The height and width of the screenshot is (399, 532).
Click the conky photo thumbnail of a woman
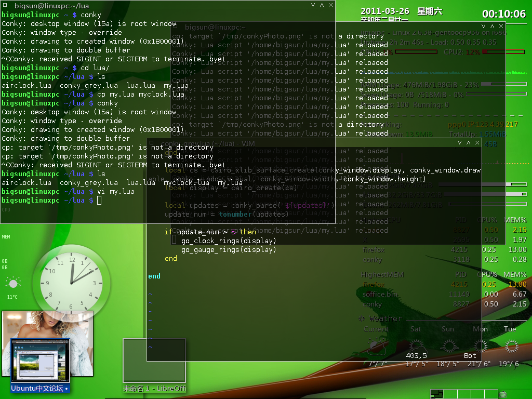(47, 343)
